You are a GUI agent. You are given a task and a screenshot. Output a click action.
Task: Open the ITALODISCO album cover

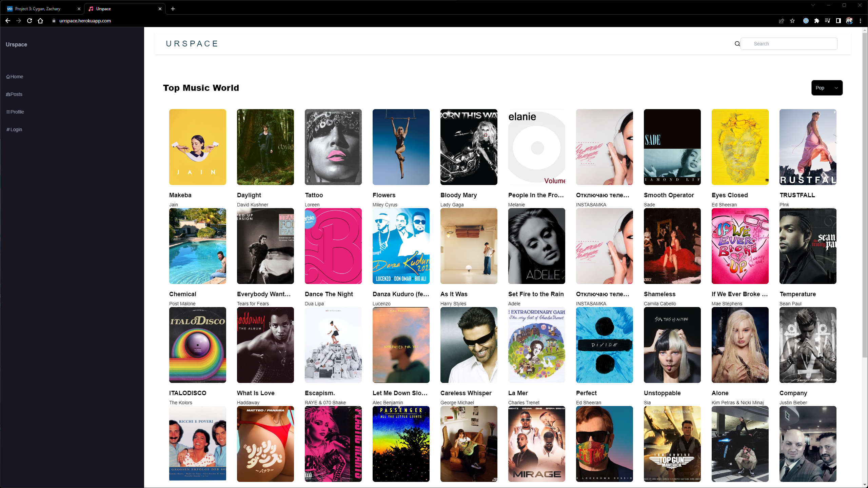(198, 345)
